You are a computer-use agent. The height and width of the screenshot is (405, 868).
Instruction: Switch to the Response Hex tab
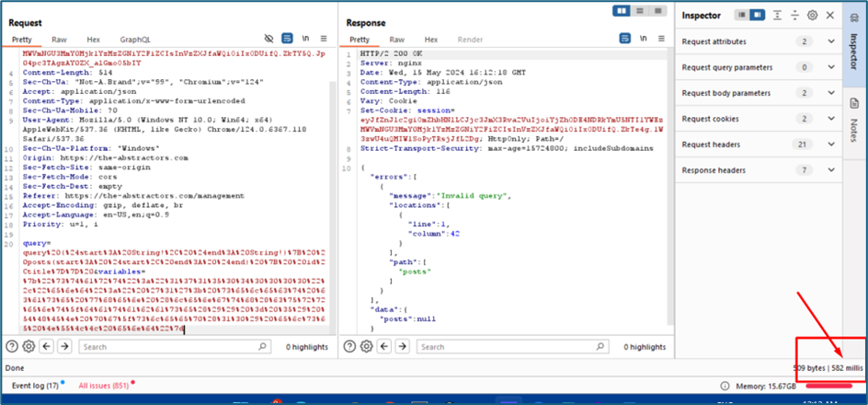(x=431, y=40)
